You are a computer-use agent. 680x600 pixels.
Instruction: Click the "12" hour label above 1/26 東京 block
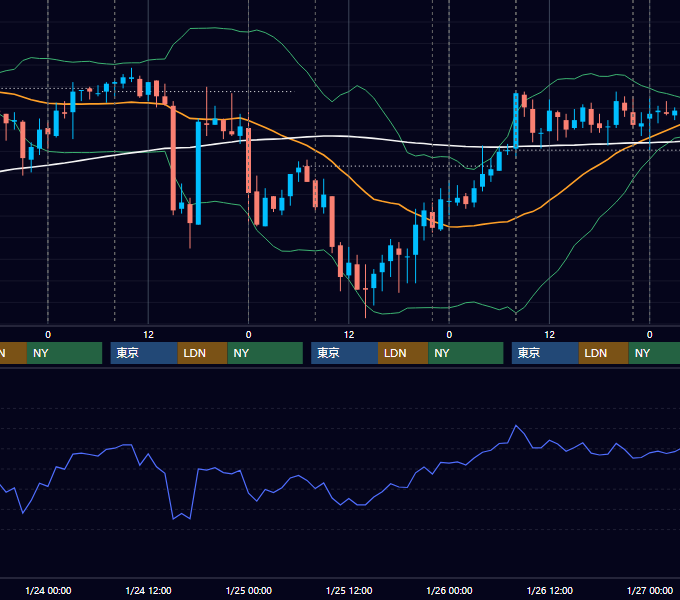549,335
